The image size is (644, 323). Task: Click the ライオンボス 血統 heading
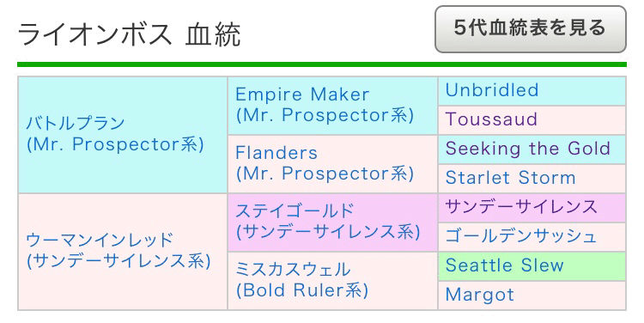(x=129, y=34)
